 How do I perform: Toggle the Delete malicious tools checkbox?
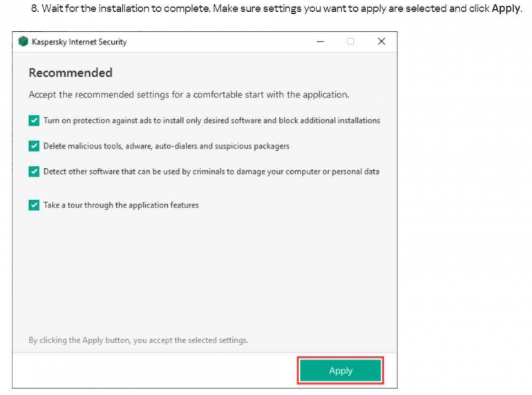coord(34,146)
